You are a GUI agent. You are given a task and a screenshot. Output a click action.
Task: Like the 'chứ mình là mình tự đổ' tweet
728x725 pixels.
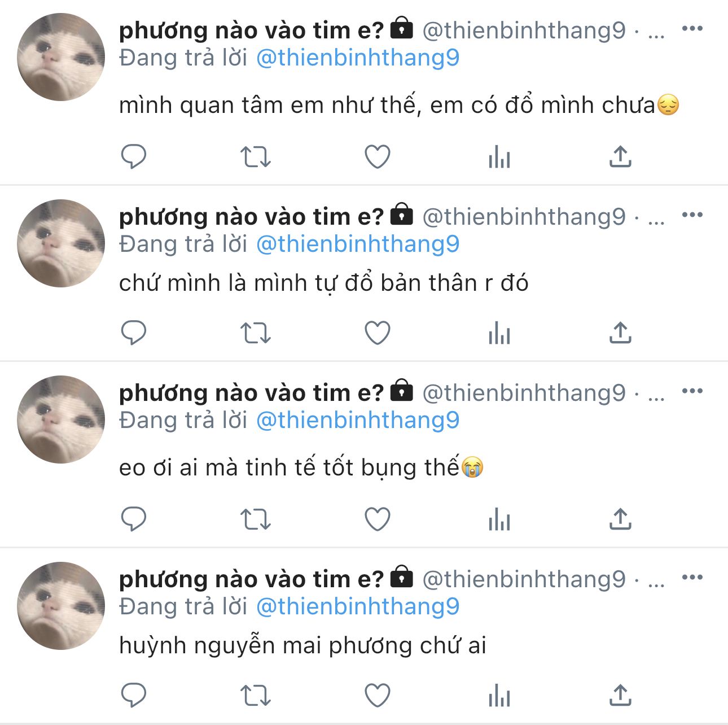pyautogui.click(x=378, y=333)
